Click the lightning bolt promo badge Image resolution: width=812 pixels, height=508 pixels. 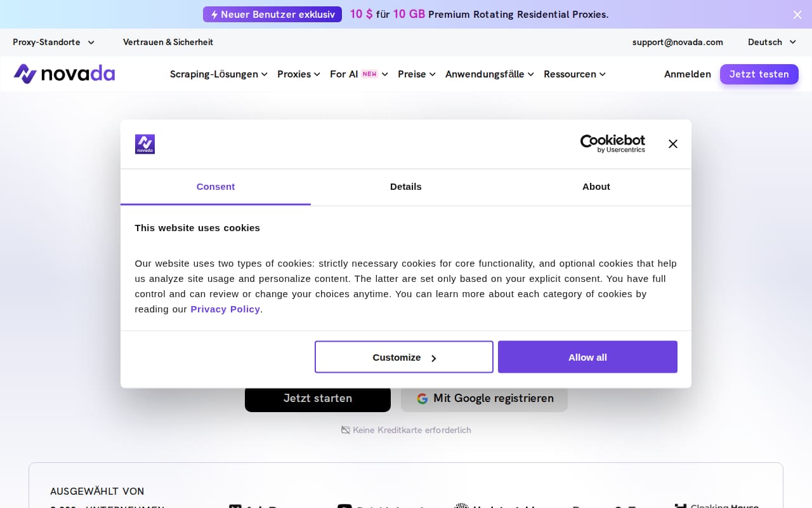tap(272, 14)
